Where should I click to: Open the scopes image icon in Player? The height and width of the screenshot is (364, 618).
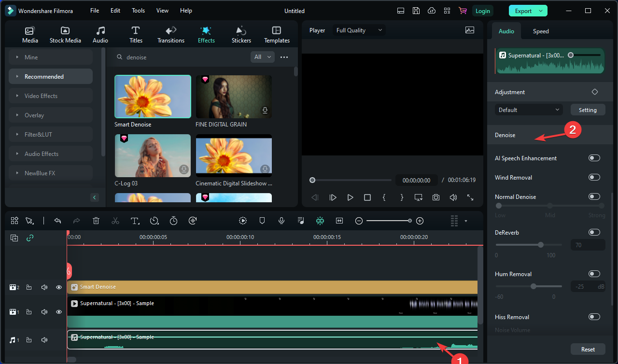pos(470,30)
